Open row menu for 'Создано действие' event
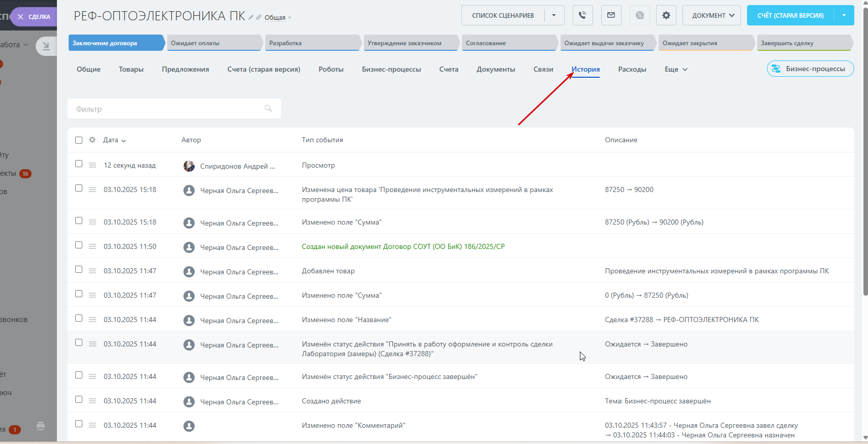Viewport: 868px width, 444px height. point(92,401)
